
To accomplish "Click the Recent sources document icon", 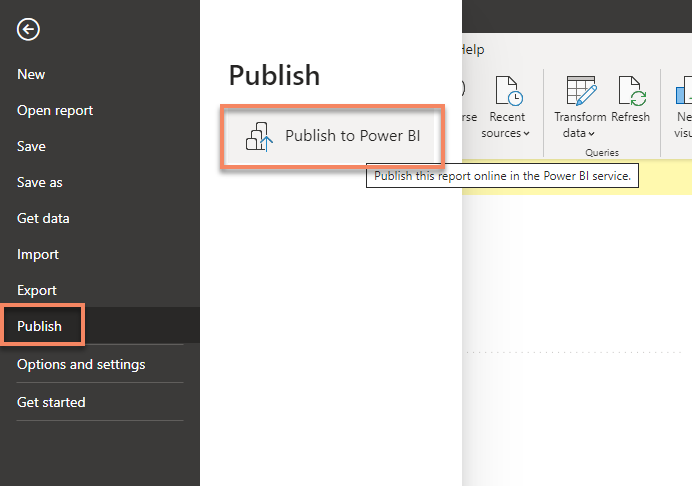I will click(510, 92).
